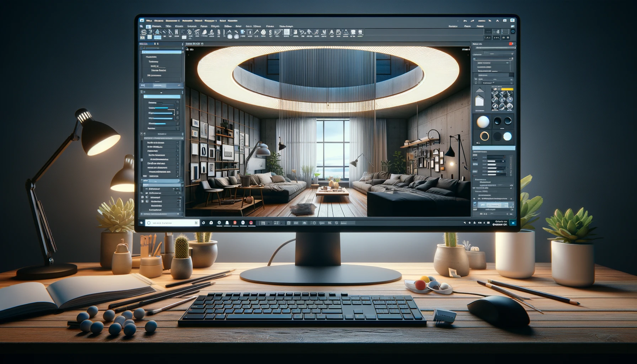Select the S-shaped tool in the toolbar
This screenshot has height=364, width=637.
pyautogui.click(x=270, y=33)
